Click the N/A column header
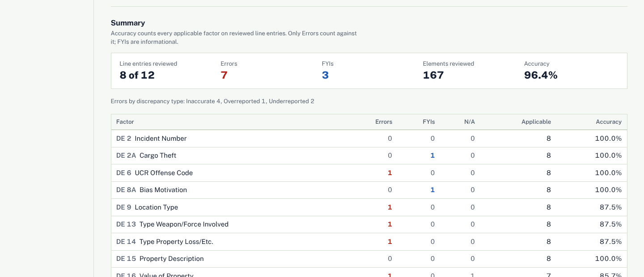Screen dimensions: 644x277 point(470,122)
